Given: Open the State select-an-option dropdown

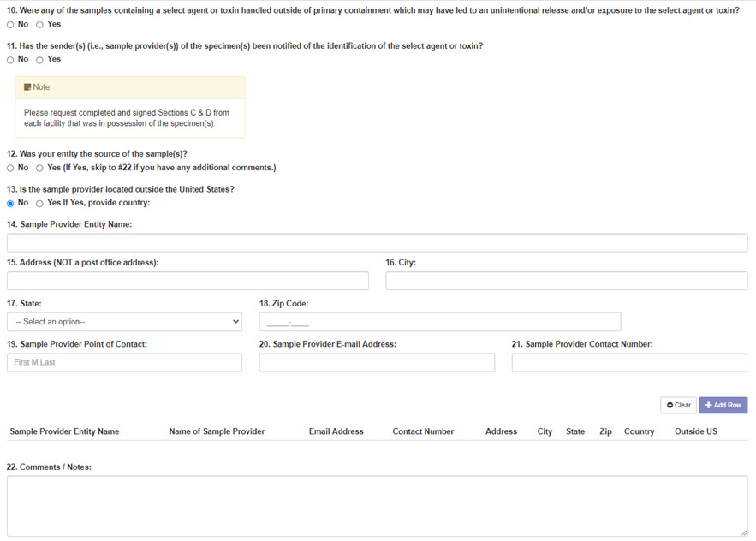Looking at the screenshot, I should coord(124,322).
